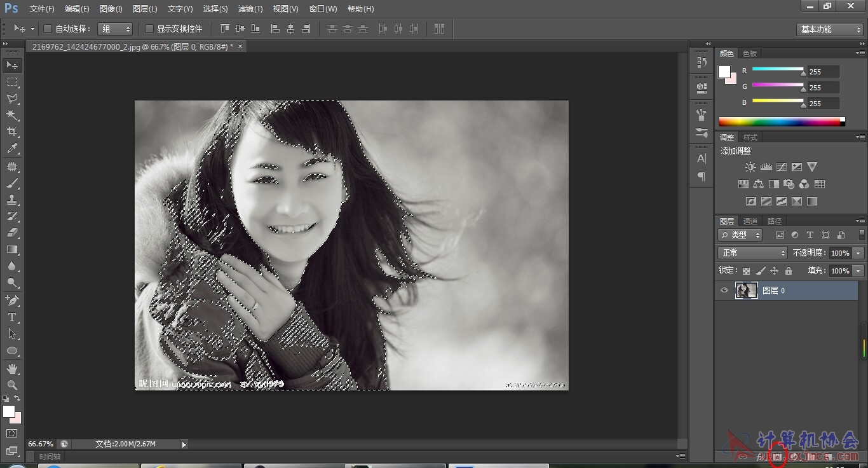Image resolution: width=868 pixels, height=468 pixels.
Task: Open the 填充 fill arrow
Action: coord(858,271)
